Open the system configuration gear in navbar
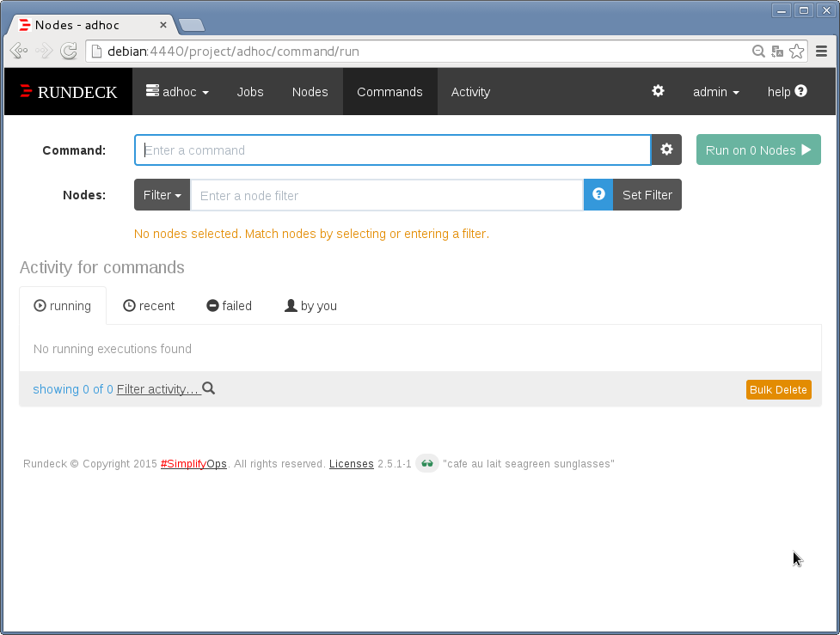The width and height of the screenshot is (840, 635). [x=658, y=91]
